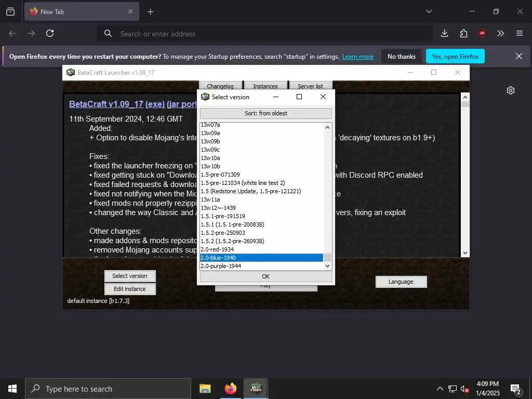Select 1.5.1 (1.5.1-pre-200838) version
This screenshot has height=399, width=532.
pyautogui.click(x=262, y=224)
